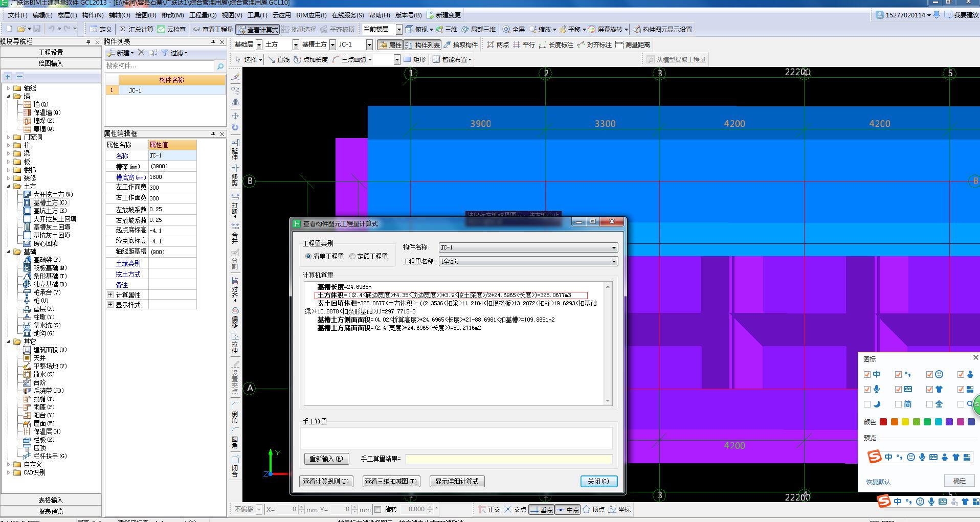
Task: Toggle the 查看计算式 toolbar button
Action: coord(258,29)
